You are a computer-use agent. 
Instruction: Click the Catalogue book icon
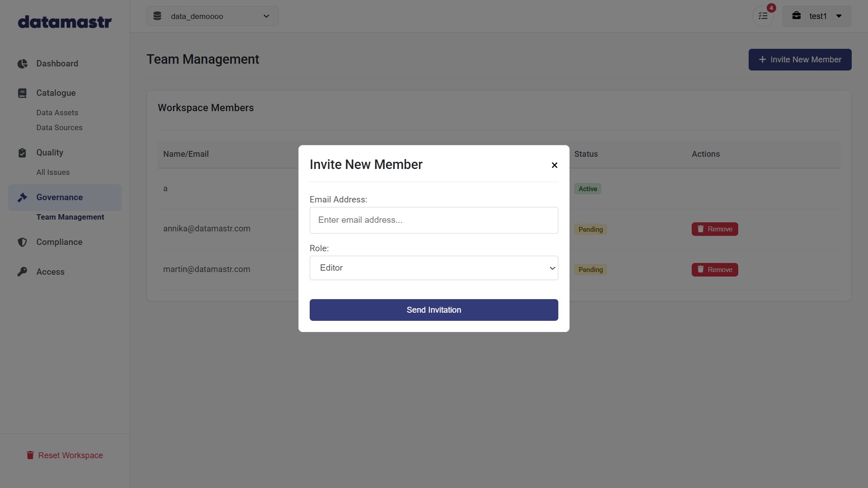tap(22, 93)
